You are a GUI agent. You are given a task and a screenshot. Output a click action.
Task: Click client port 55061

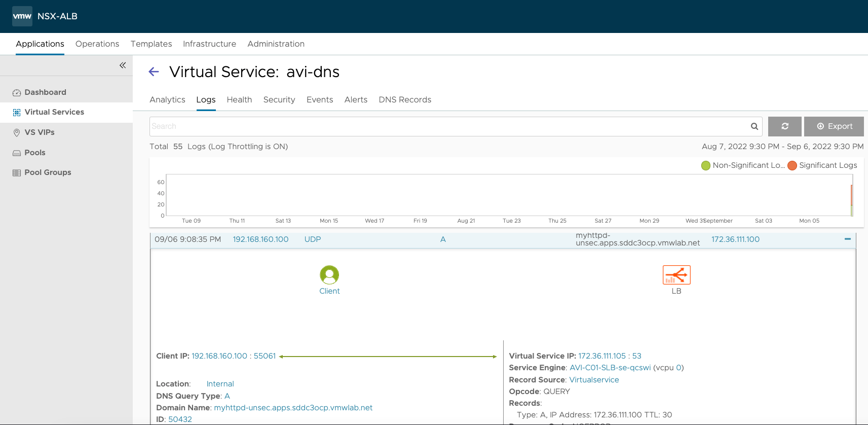pyautogui.click(x=265, y=356)
